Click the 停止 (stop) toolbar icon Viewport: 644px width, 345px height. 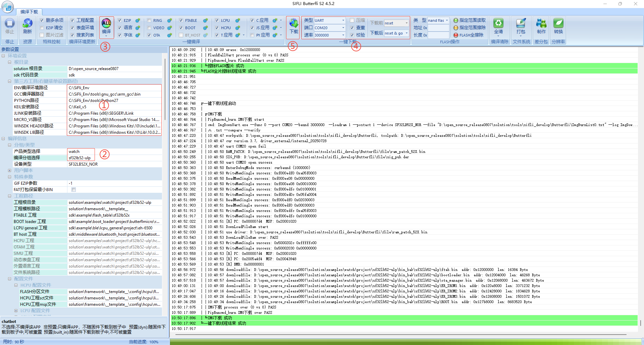pos(9,23)
